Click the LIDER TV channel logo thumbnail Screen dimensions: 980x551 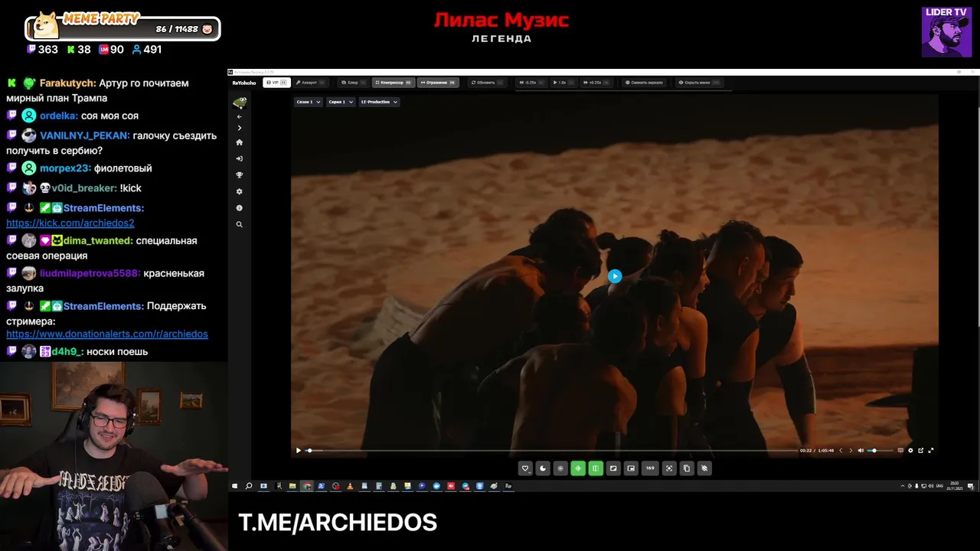[946, 32]
